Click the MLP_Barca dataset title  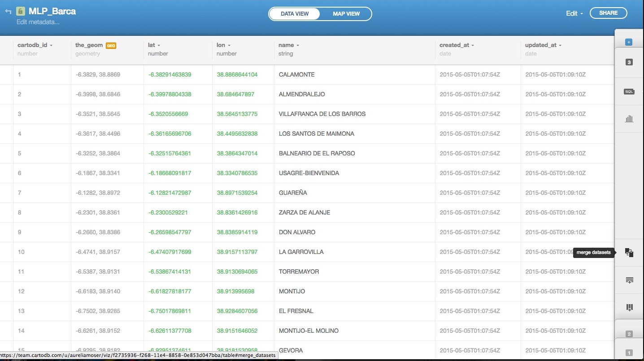coord(52,11)
